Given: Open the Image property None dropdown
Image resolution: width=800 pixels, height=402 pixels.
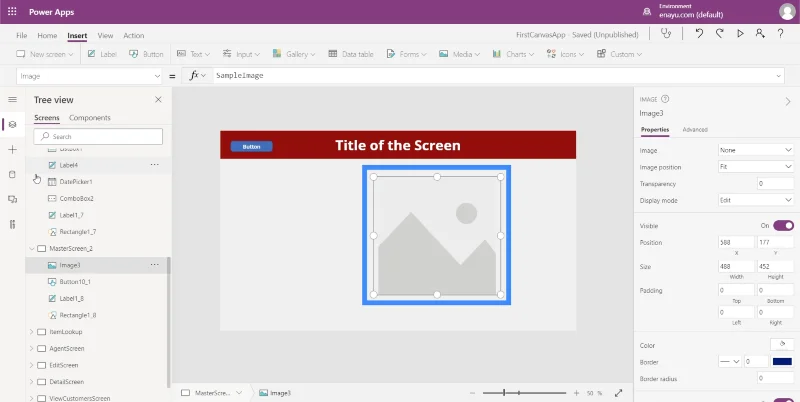Looking at the screenshot, I should 756,150.
